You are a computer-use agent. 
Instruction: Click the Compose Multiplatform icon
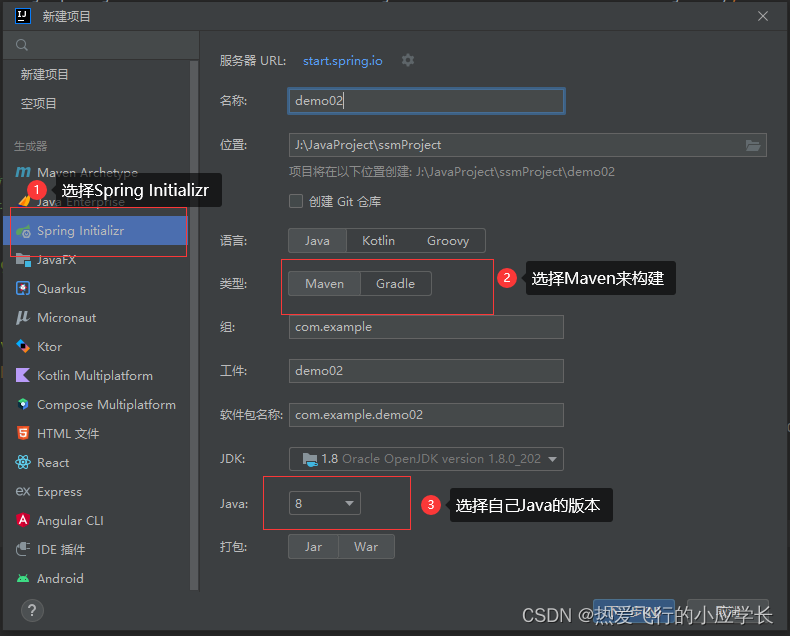(23, 404)
